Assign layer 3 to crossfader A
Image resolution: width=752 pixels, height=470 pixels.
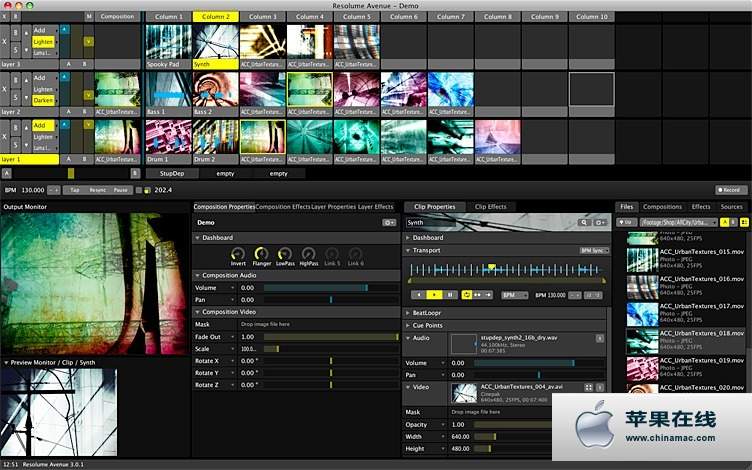[69, 64]
